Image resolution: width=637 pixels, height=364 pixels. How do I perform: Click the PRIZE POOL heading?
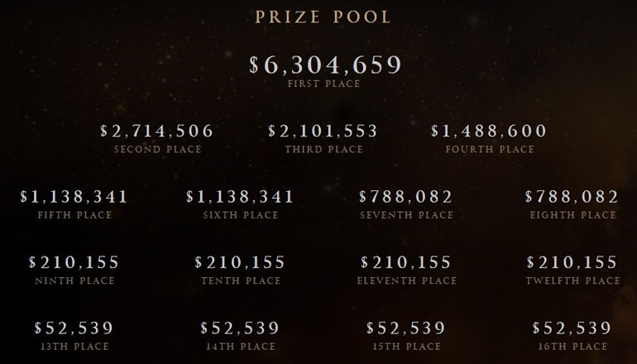[323, 17]
